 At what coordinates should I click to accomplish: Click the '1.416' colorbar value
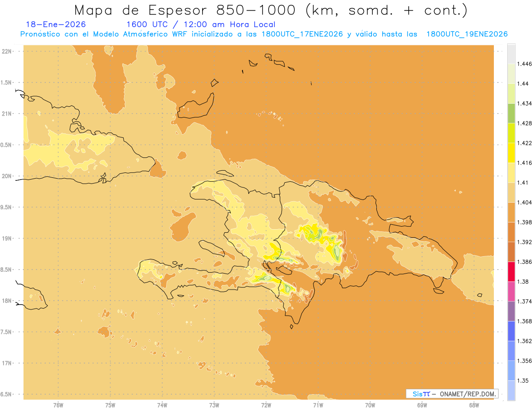tap(524, 163)
